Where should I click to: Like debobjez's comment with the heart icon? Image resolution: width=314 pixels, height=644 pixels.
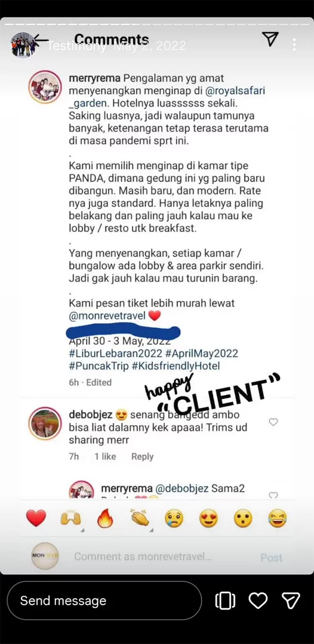(273, 422)
